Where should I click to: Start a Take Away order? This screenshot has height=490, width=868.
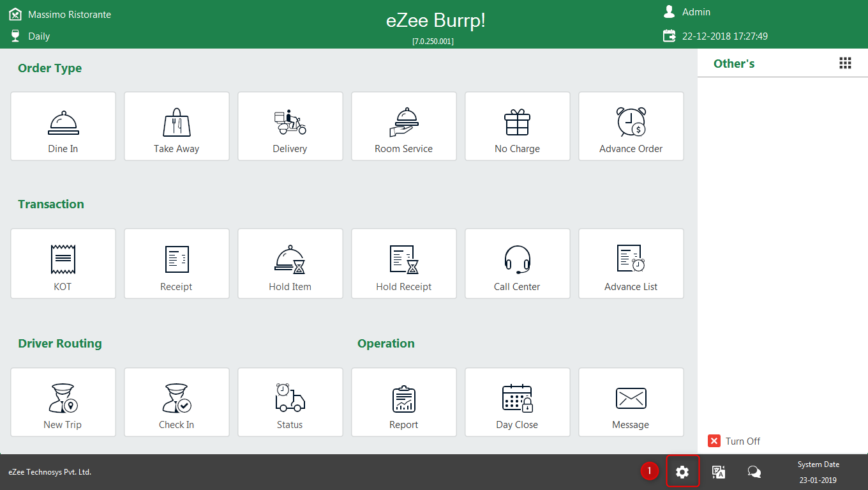point(177,126)
